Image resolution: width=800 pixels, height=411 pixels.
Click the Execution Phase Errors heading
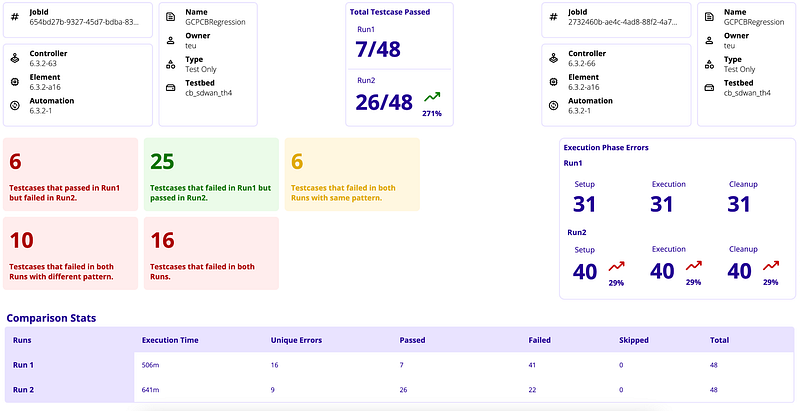tap(606, 147)
